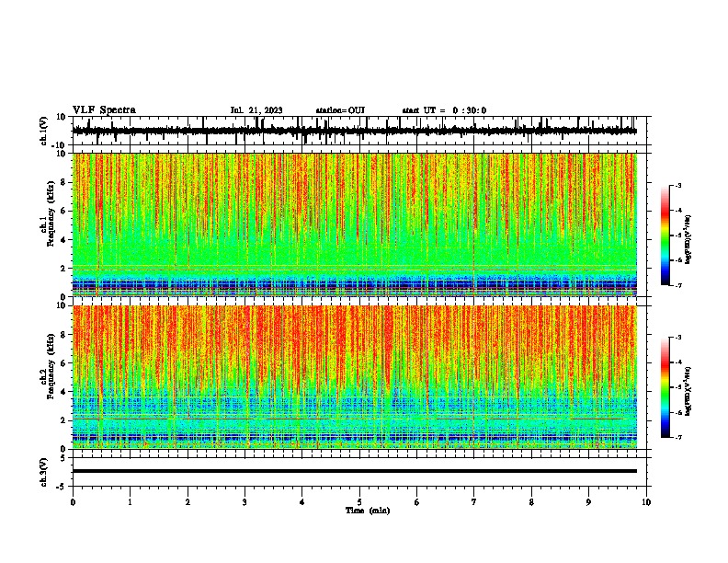Click the time axis tick label '7'
The height and width of the screenshot is (563, 728).
474,502
